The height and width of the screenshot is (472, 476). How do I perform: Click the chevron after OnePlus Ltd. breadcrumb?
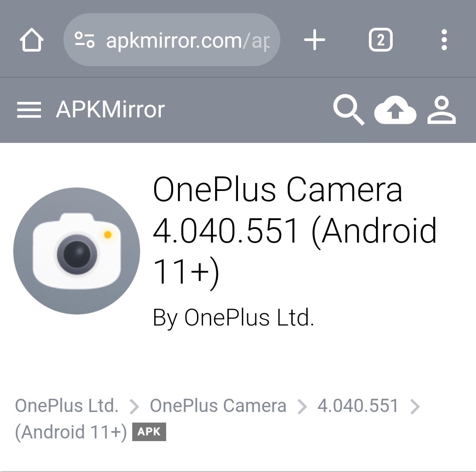[134, 407]
